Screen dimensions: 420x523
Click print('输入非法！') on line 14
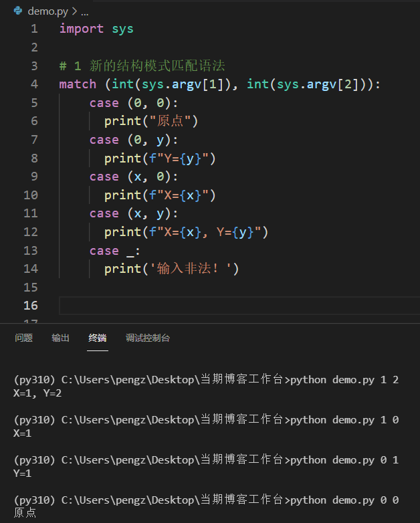click(172, 269)
